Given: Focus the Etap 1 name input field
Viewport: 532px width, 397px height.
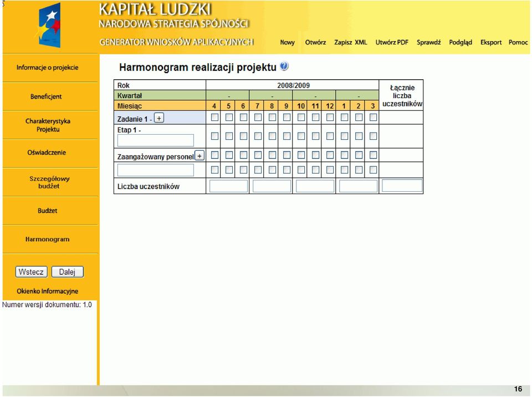Looking at the screenshot, I should coord(155,141).
